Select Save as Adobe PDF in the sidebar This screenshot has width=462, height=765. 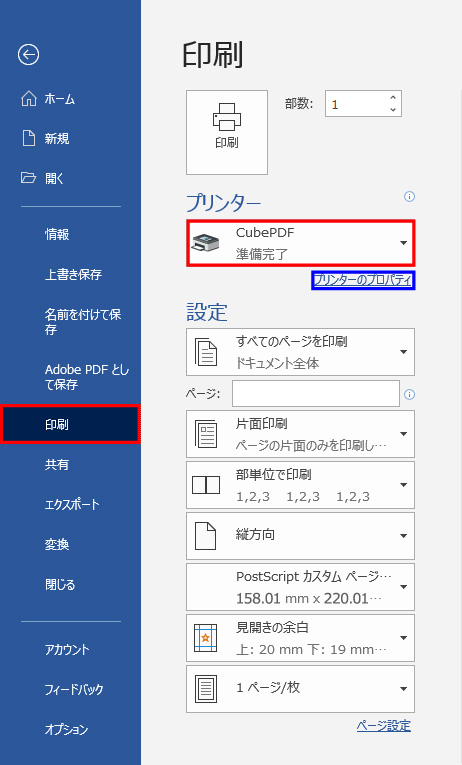click(x=87, y=377)
